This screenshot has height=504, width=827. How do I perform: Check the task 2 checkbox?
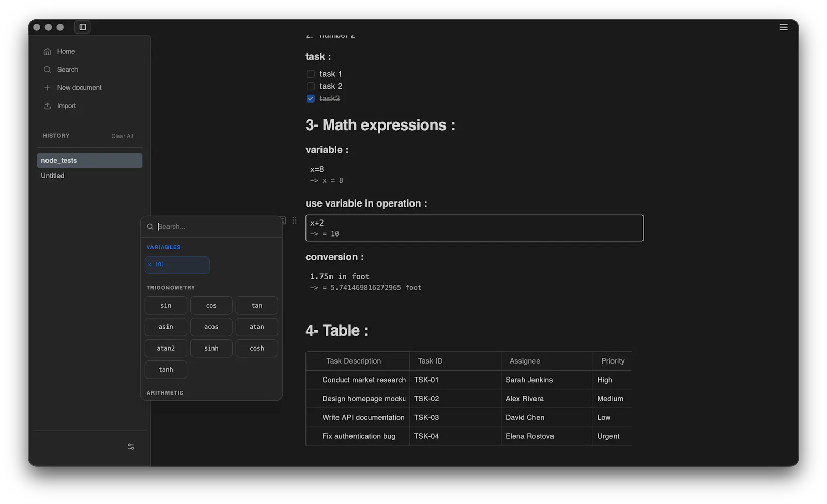[x=311, y=86]
